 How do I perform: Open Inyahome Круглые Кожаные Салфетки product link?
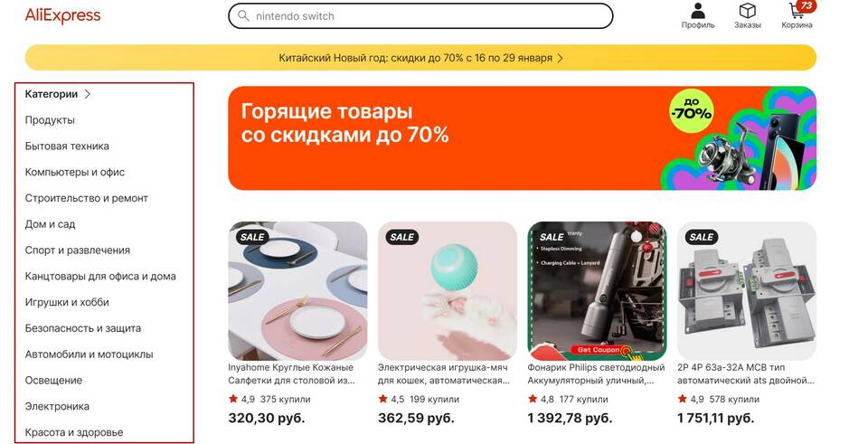[x=291, y=373]
